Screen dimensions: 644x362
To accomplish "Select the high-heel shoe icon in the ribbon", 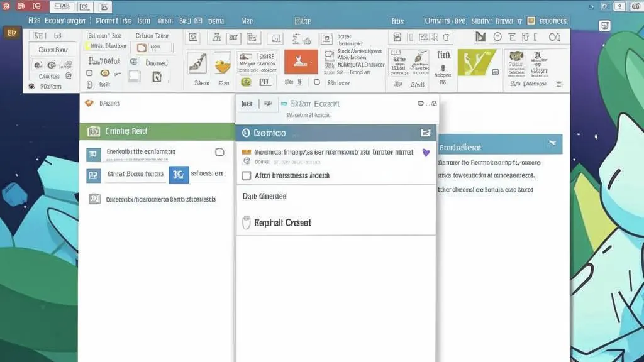I will [x=197, y=63].
